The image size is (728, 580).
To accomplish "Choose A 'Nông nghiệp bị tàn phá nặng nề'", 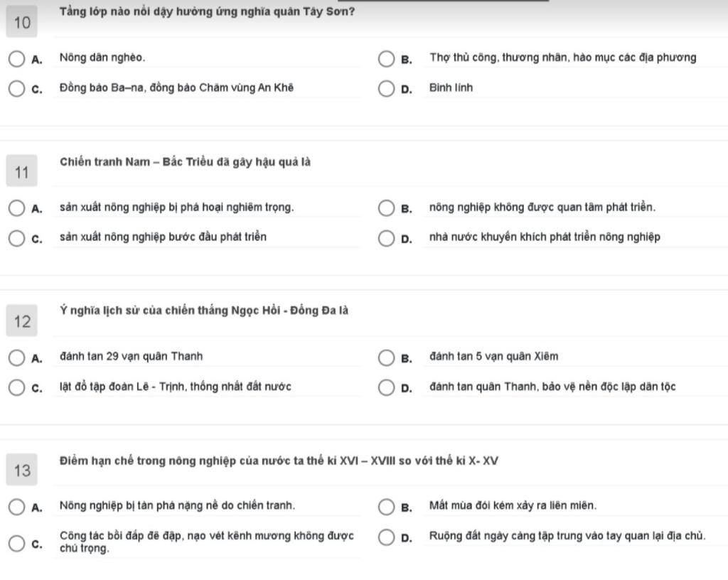I will click(x=17, y=507).
